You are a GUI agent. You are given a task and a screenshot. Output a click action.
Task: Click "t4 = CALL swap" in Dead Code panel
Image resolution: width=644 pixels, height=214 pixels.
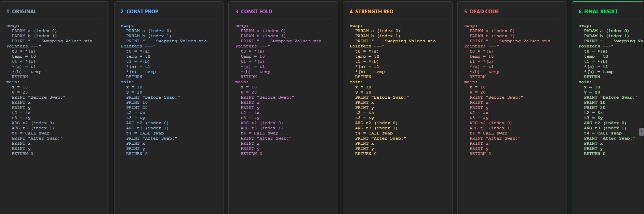(488, 133)
